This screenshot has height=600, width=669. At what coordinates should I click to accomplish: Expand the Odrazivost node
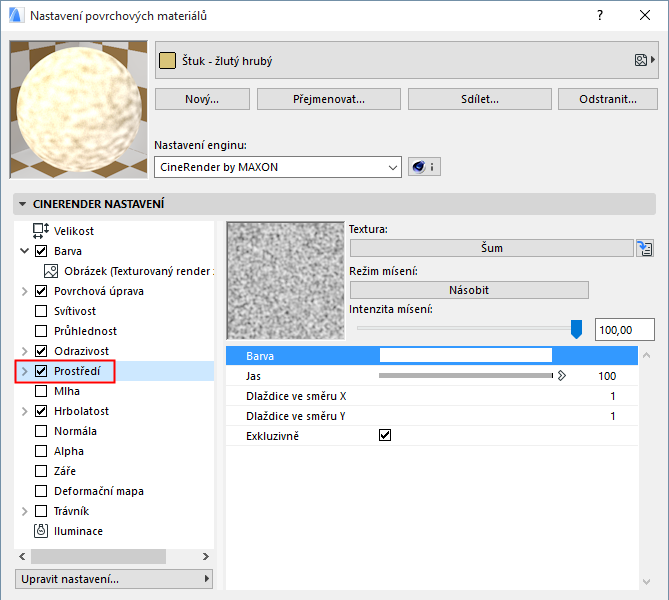24,351
